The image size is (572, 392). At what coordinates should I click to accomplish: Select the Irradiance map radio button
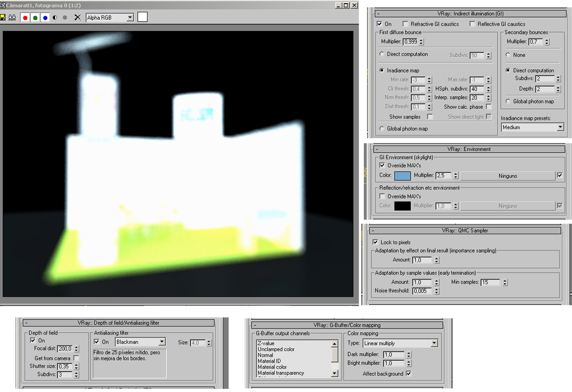point(381,70)
